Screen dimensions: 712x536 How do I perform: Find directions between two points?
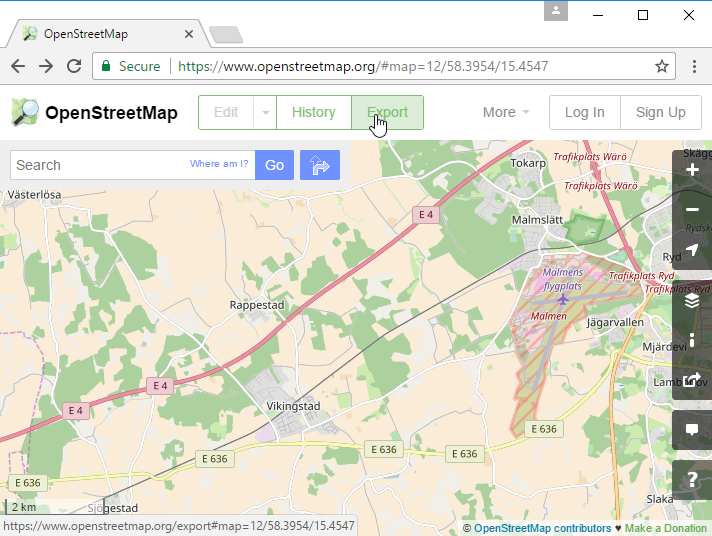(320, 165)
